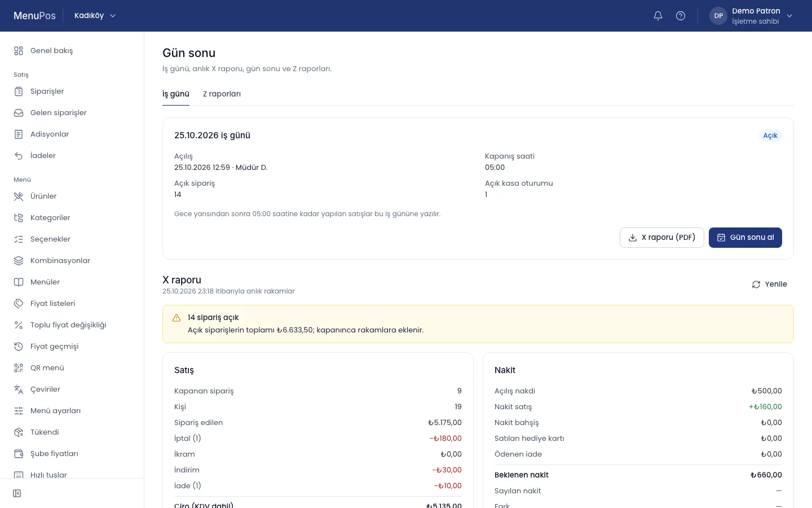
Task: Click the Fiyat geçmişi history icon
Action: coord(19,347)
